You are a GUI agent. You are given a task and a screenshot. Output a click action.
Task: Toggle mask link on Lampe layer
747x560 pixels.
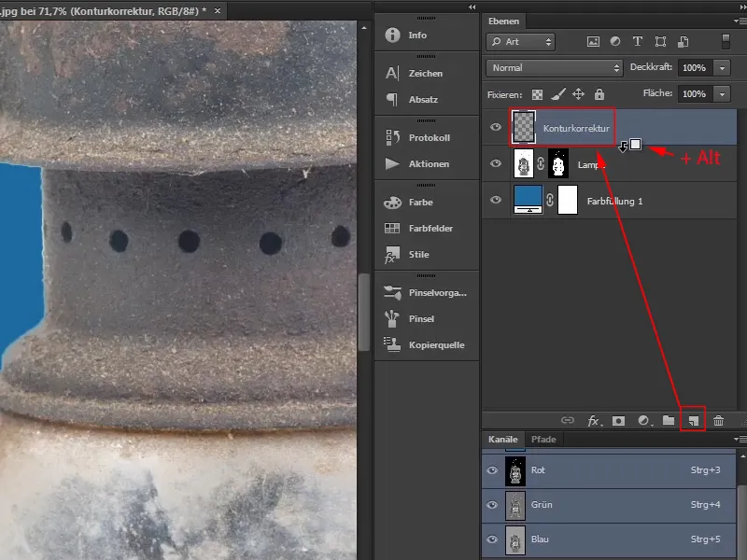coord(541,163)
